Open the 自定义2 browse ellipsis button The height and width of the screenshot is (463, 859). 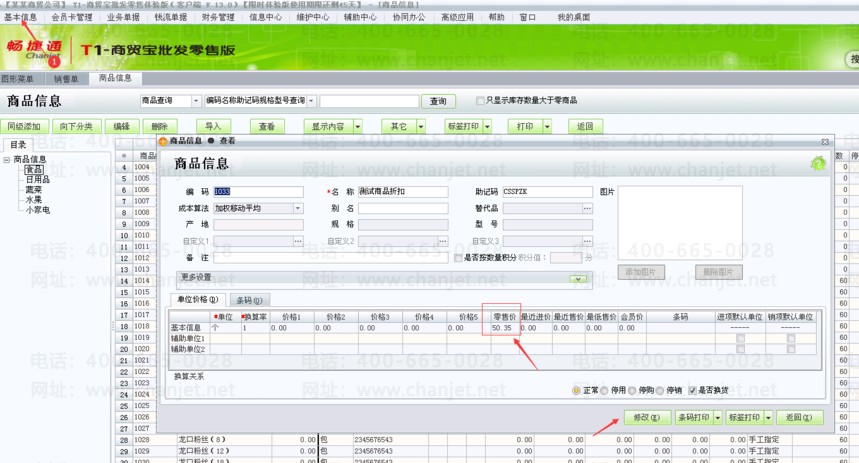pos(443,241)
